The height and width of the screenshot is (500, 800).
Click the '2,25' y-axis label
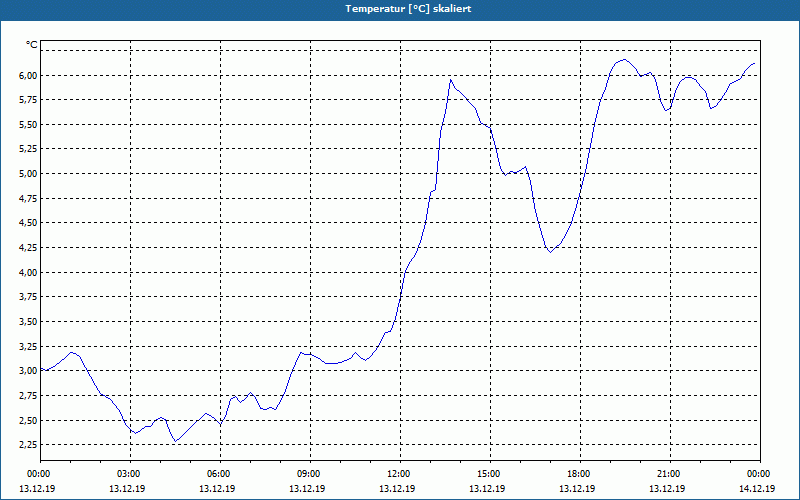click(x=28, y=445)
